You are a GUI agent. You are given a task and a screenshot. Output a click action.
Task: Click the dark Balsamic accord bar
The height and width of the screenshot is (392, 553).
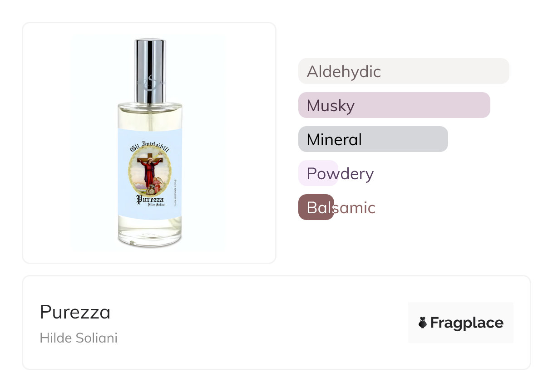pyautogui.click(x=316, y=207)
